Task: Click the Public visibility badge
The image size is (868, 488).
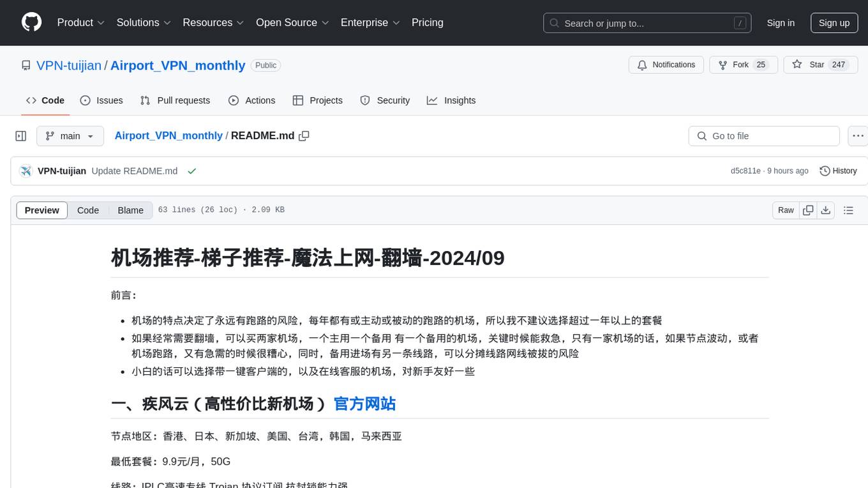Action: pos(266,65)
